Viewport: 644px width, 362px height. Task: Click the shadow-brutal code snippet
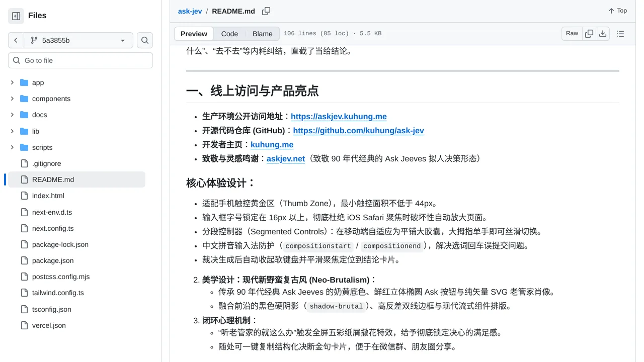click(336, 306)
